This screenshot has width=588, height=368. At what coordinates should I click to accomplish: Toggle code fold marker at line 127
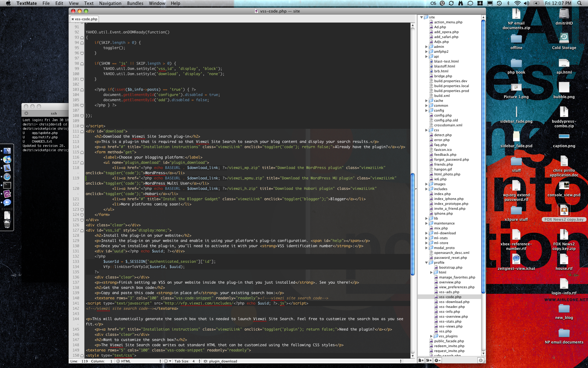click(x=82, y=230)
